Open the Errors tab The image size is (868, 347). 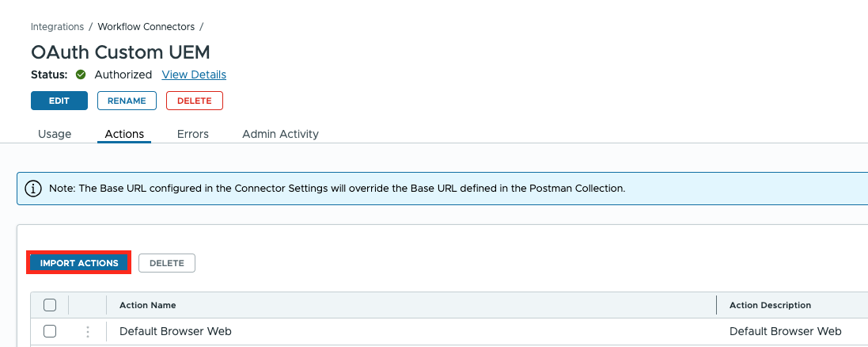[x=193, y=134]
